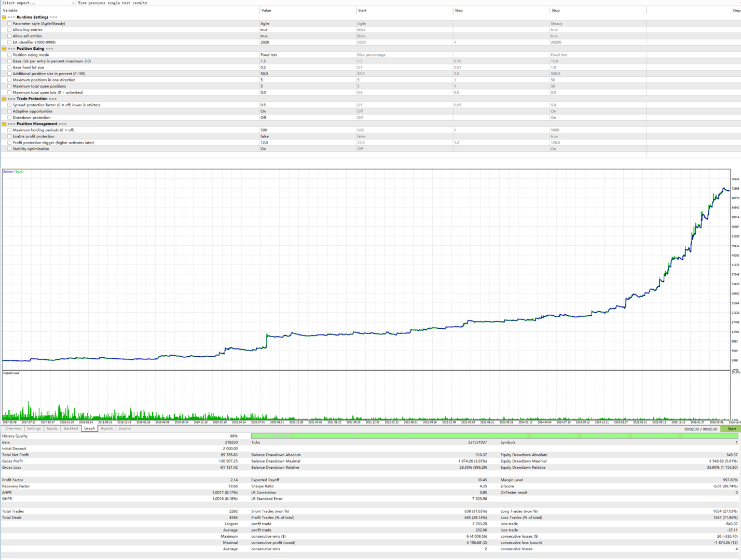Check Maximum positions in one direction box
The image size is (741, 560).
pos(9,80)
